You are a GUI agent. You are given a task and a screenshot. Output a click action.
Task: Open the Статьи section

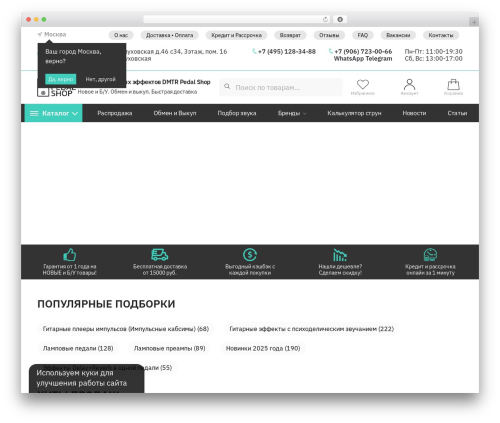457,113
